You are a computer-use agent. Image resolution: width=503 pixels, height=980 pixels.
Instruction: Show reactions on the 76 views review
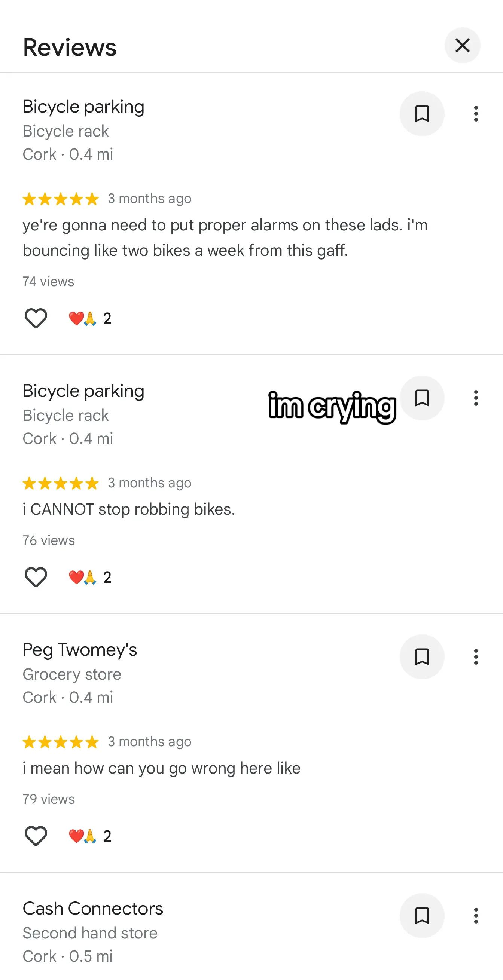click(x=90, y=577)
